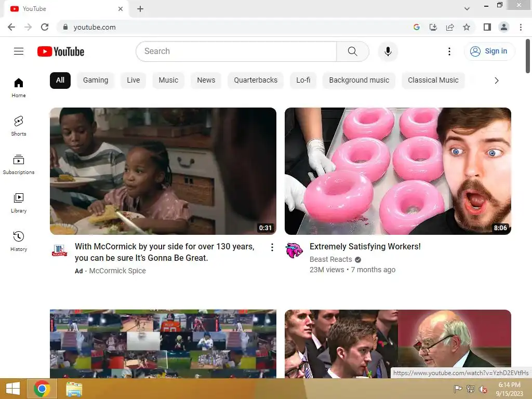This screenshot has width=532, height=399.
Task: Play the McCormick ad thumbnail
Action: pos(163,171)
